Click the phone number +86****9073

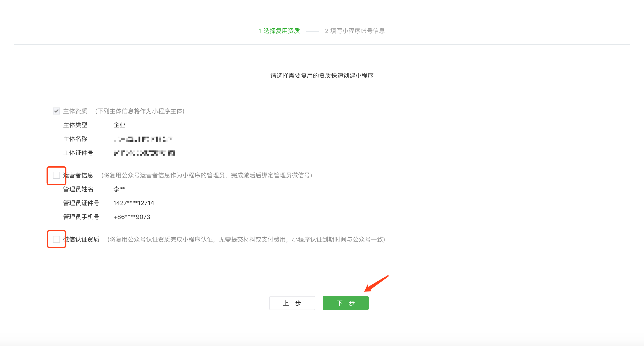[x=132, y=217]
